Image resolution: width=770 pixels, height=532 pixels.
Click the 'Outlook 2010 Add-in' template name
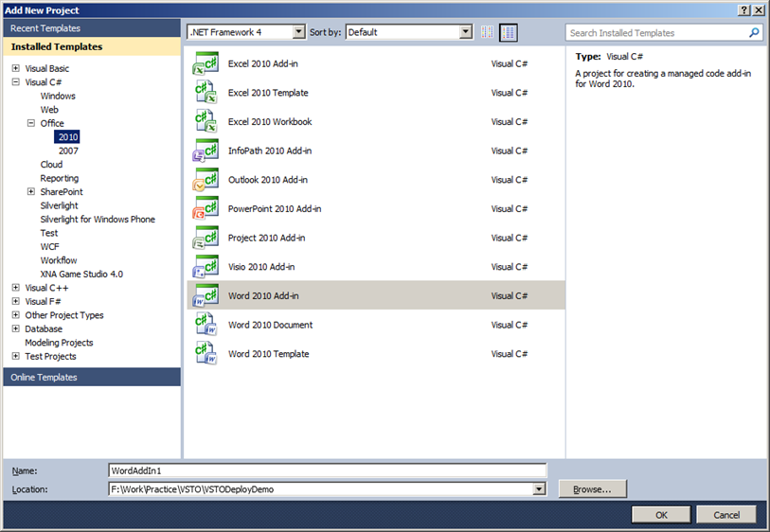268,180
